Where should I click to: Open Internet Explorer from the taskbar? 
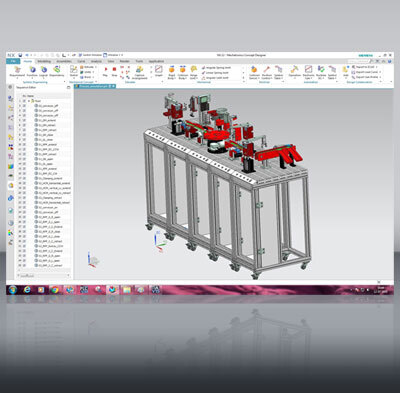[27, 290]
